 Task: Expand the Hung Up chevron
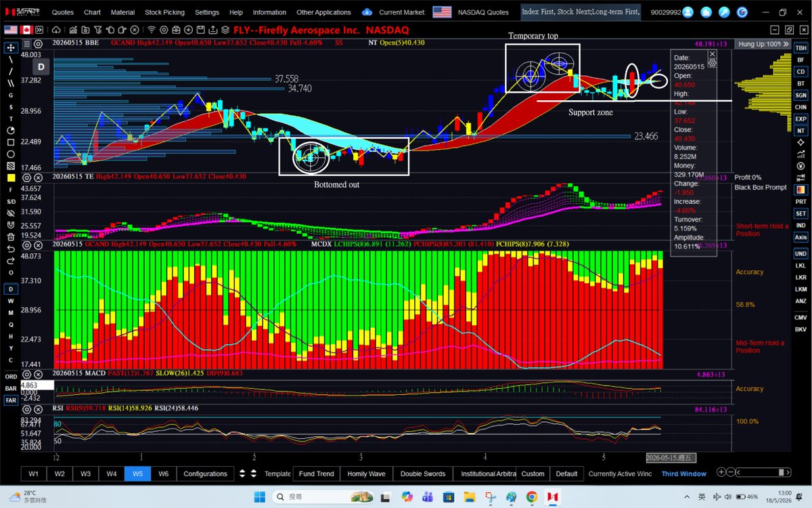(x=786, y=44)
